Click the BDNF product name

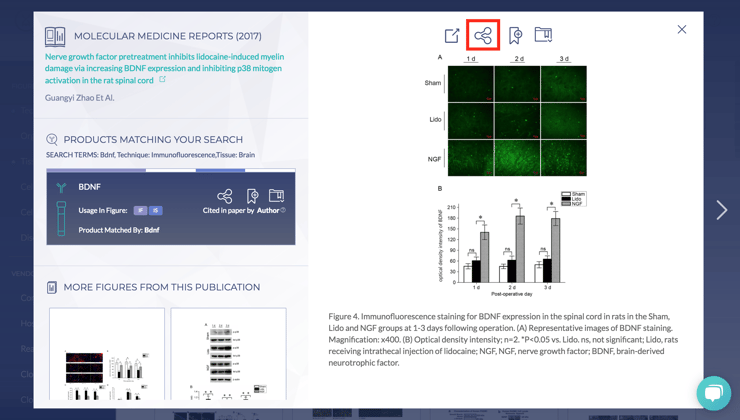(x=90, y=187)
